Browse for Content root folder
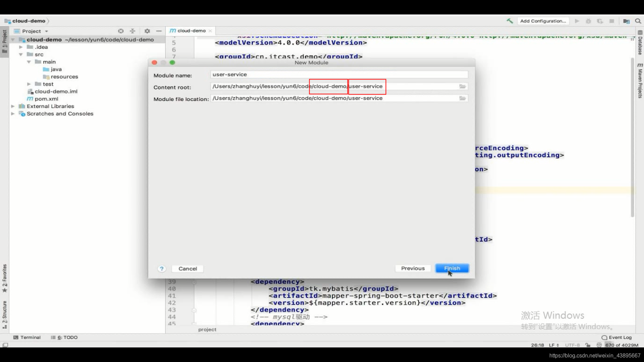 click(x=463, y=86)
